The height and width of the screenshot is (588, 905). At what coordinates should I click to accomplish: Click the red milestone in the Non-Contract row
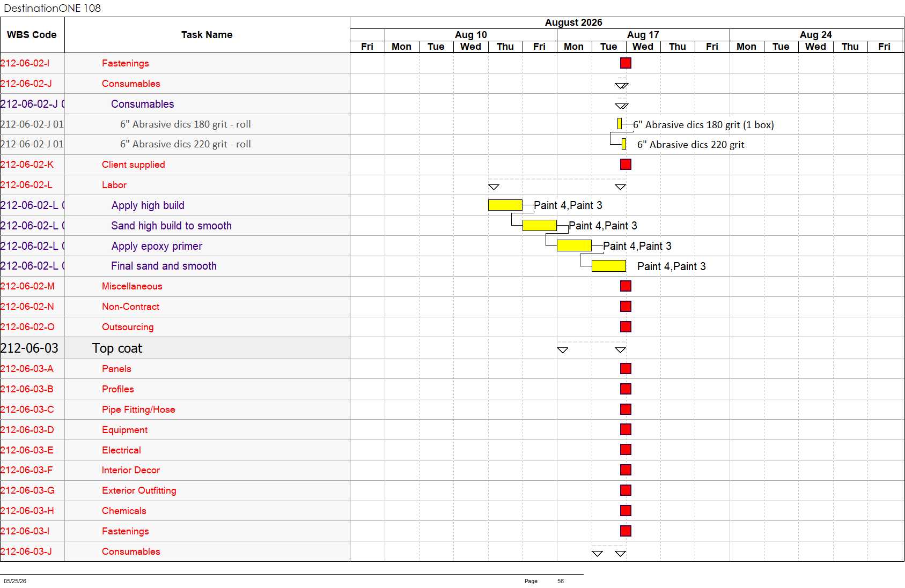tap(626, 307)
